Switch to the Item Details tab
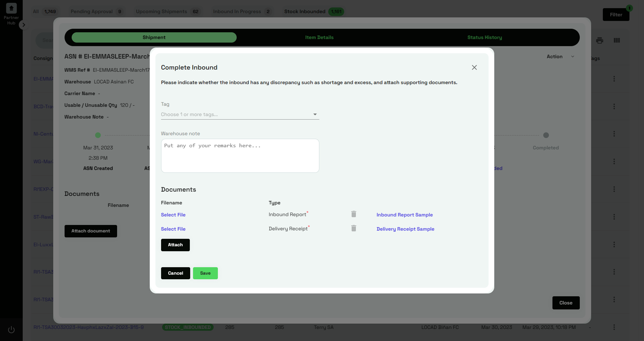The height and width of the screenshot is (341, 644). [319, 37]
